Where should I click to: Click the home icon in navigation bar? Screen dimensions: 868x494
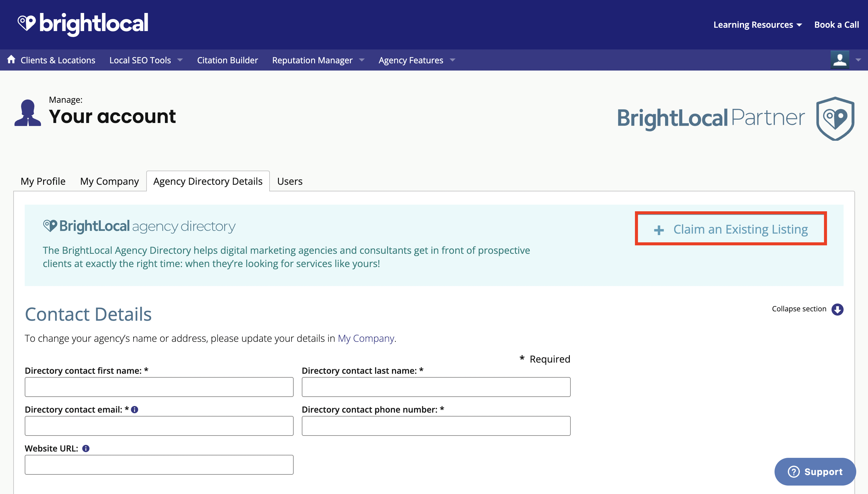coord(11,60)
